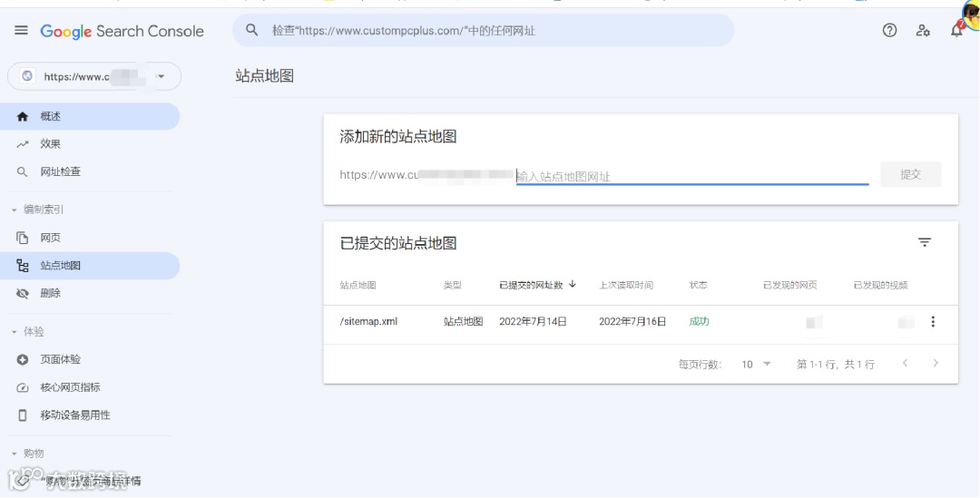Click the sort arrow on 已提交的网址数

click(572, 284)
